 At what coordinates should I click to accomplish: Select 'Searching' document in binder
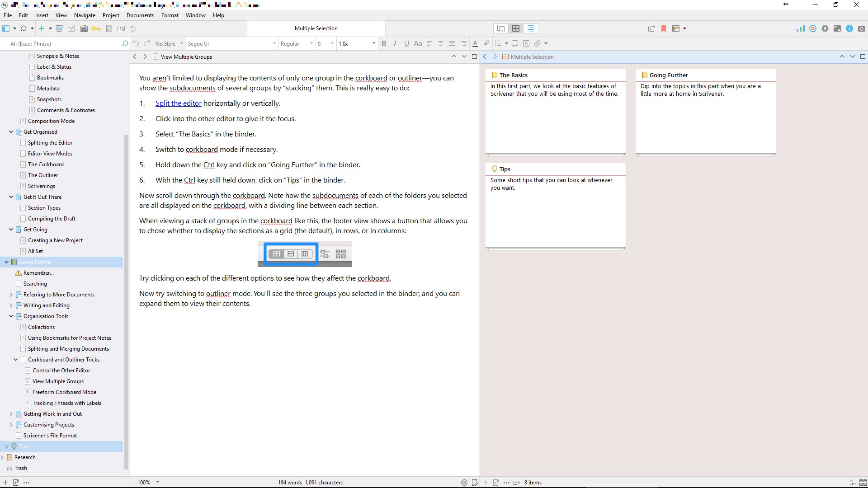35,284
